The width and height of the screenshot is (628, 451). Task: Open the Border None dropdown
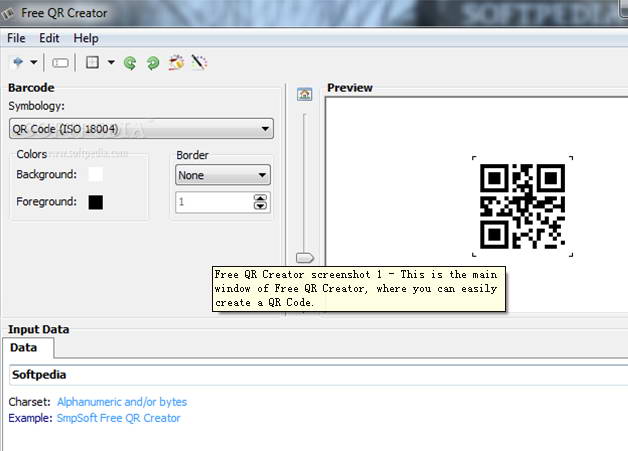pyautogui.click(x=223, y=175)
